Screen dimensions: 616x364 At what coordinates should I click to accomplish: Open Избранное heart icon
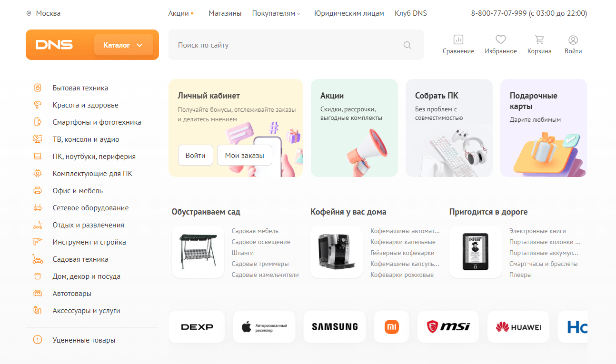coord(500,39)
